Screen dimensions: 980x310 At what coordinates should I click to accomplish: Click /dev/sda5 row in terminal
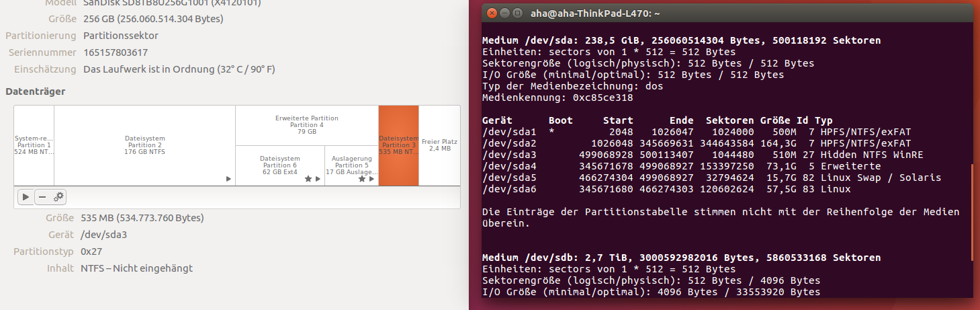coord(711,178)
